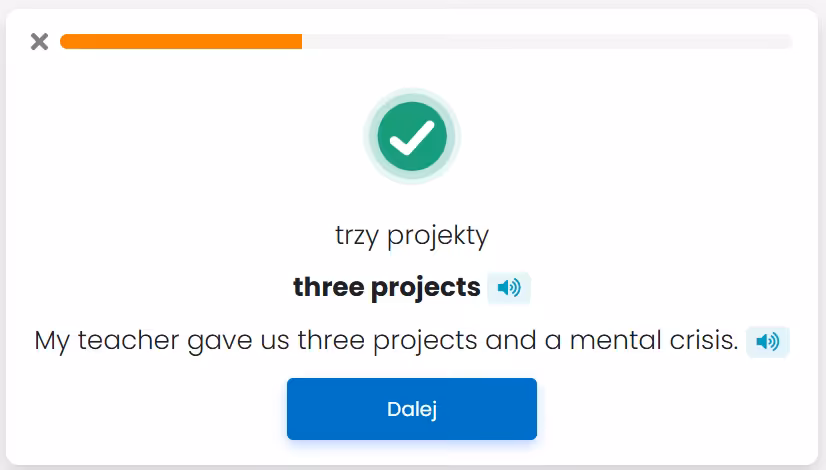
Task: Click "My" at the sentence start
Action: pyautogui.click(x=51, y=341)
